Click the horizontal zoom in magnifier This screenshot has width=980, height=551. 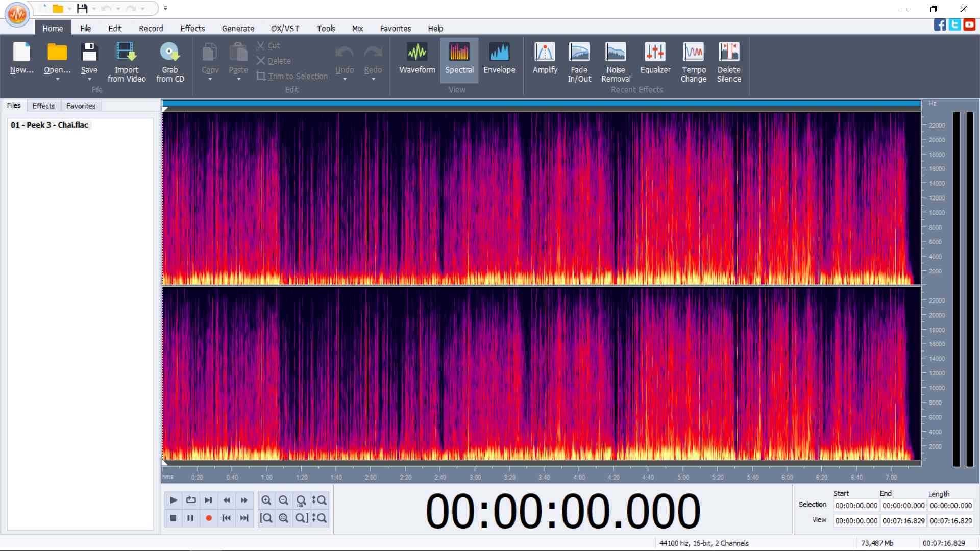tap(266, 500)
